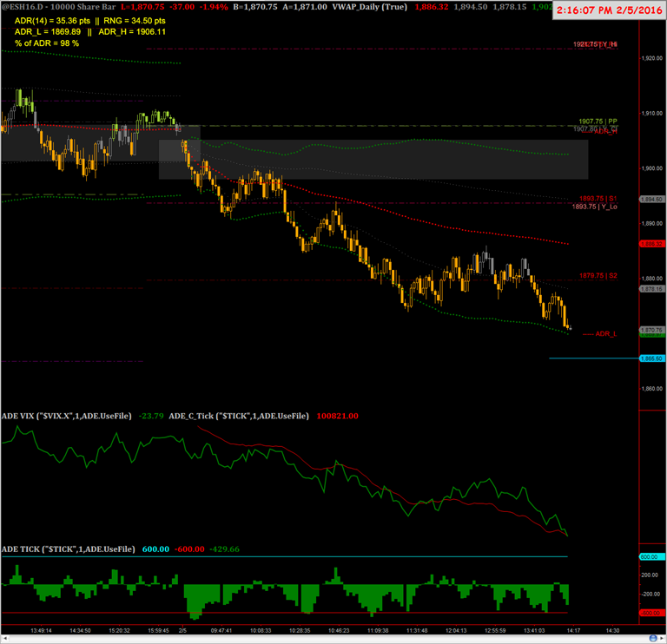Click the horizontal scrollbar right arrow
Viewport: 667px width, 644px height.
662,639
